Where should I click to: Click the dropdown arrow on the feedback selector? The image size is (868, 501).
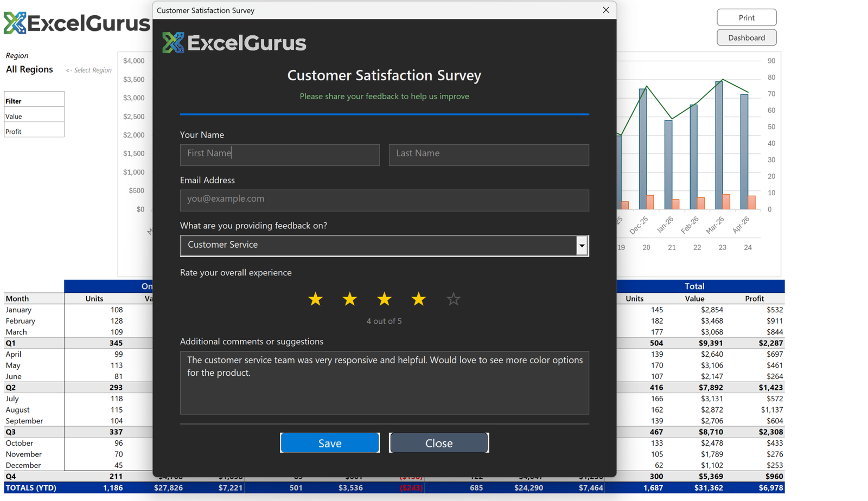click(582, 246)
